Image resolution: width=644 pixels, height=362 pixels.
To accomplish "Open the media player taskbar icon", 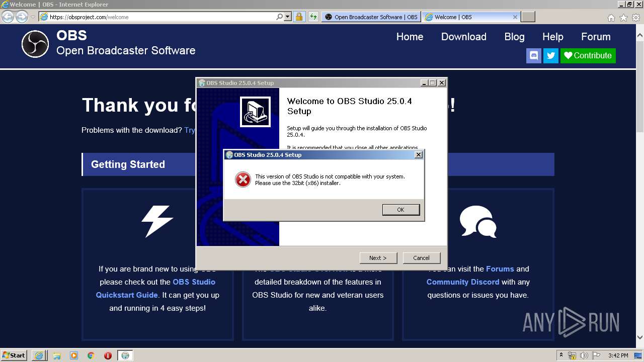I will [73, 355].
